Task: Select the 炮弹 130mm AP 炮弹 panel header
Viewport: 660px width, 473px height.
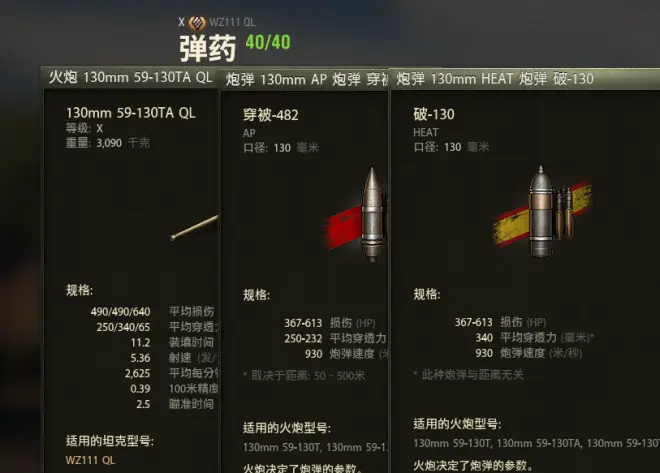Action: (x=306, y=79)
